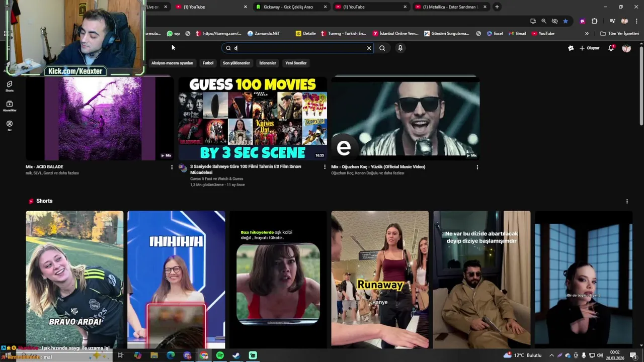Open the Bazı hikayelerde aşk short

pos(278,279)
